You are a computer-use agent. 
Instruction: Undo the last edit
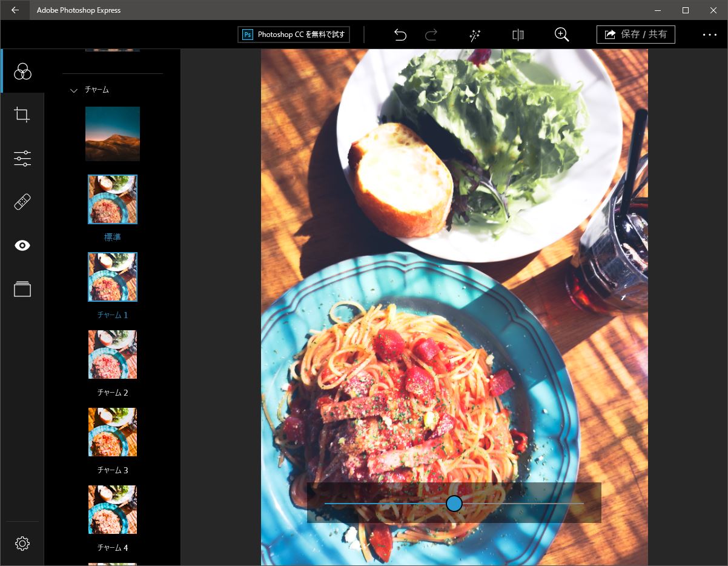(x=400, y=35)
